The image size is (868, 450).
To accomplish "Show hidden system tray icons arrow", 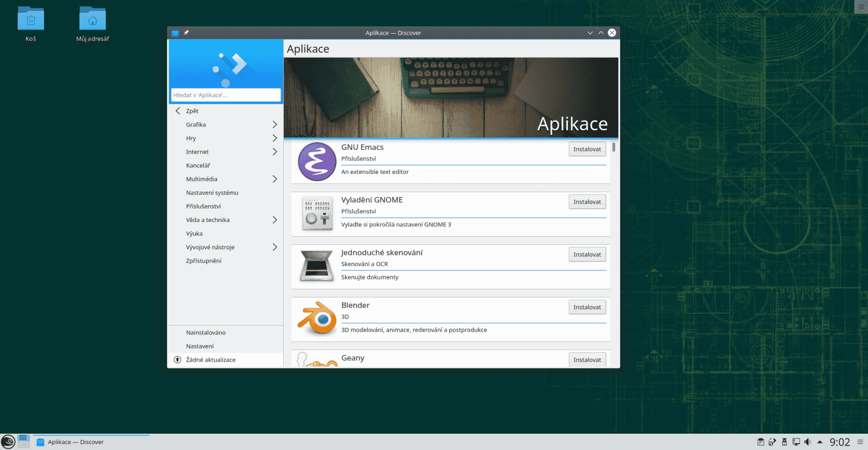I will (x=820, y=442).
